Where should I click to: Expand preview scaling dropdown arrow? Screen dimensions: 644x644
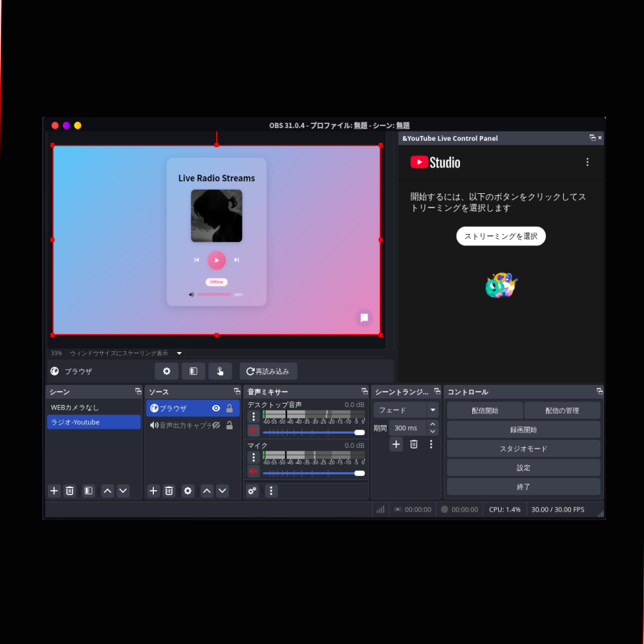coord(180,353)
